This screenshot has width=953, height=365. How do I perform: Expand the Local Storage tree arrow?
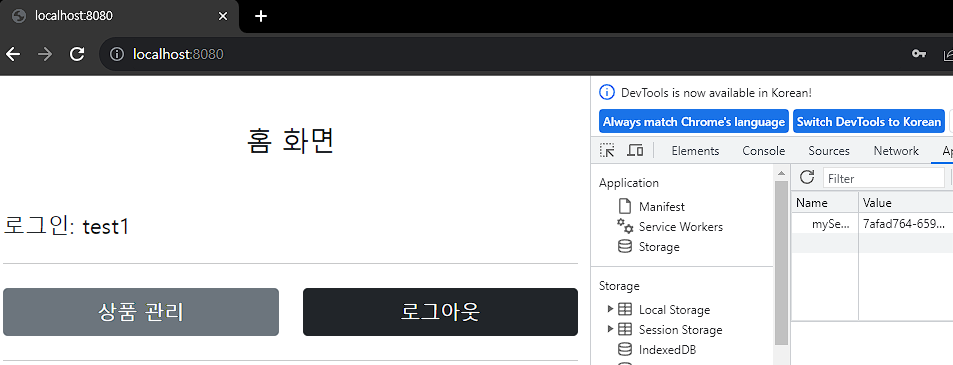coord(610,309)
